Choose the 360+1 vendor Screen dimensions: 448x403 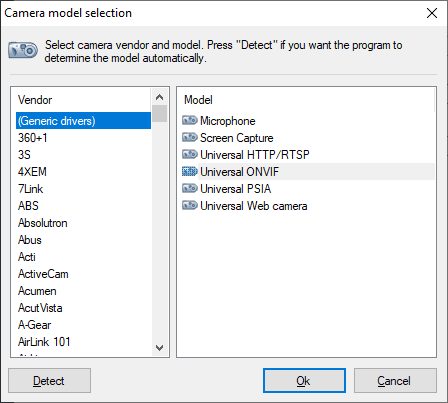pyautogui.click(x=83, y=138)
